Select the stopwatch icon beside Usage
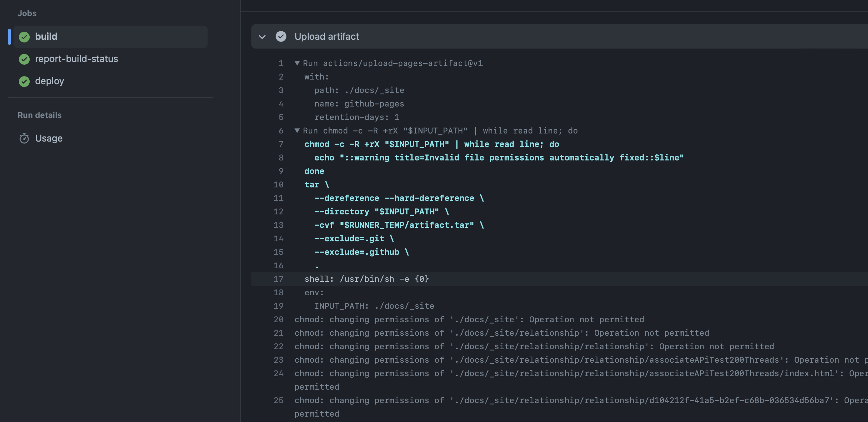The image size is (868, 422). 24,138
